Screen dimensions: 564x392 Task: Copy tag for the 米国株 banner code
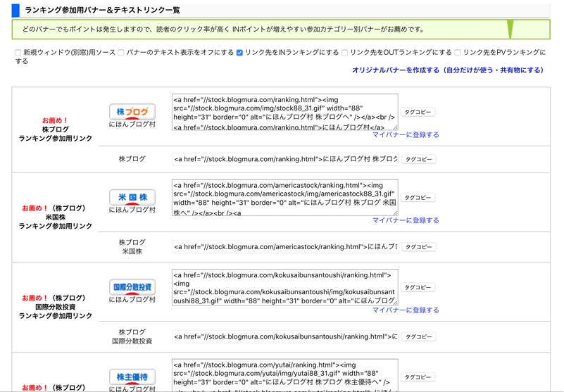418,198
